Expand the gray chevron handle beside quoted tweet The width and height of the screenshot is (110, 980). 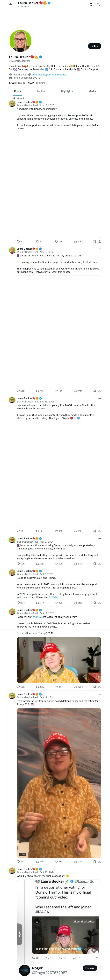(19, 934)
